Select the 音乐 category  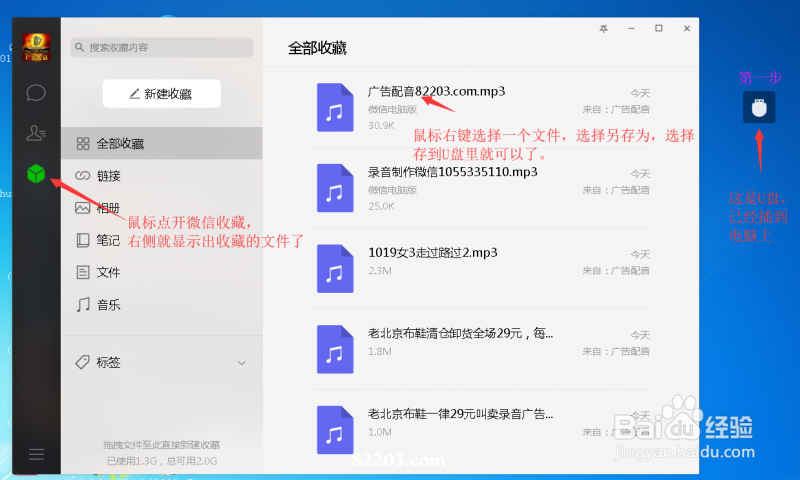pos(162,305)
